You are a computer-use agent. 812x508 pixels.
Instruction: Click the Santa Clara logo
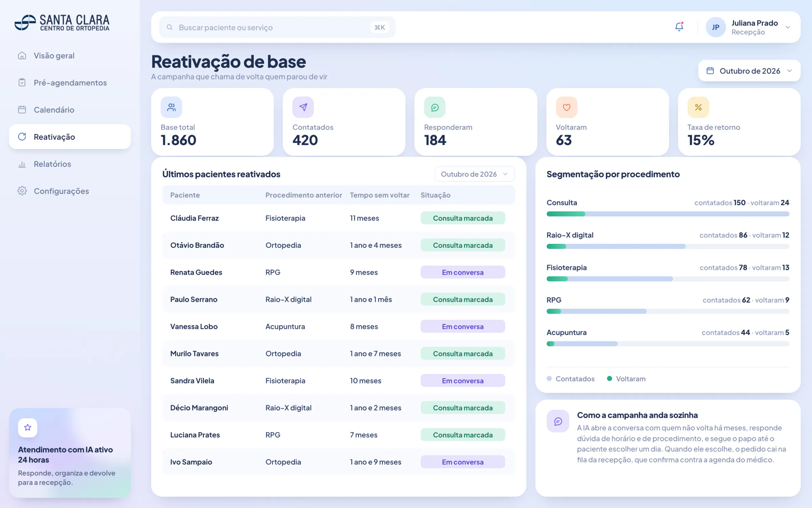[62, 23]
